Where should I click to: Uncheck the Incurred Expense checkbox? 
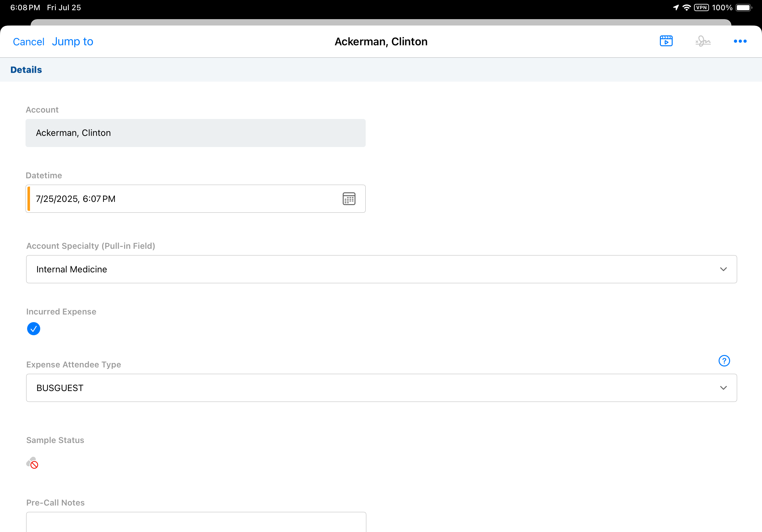coord(34,329)
